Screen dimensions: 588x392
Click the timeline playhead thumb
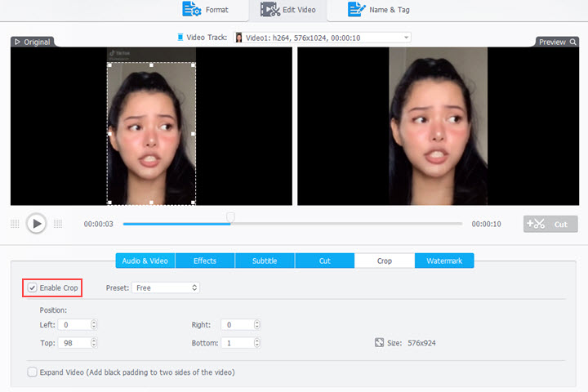tap(230, 217)
